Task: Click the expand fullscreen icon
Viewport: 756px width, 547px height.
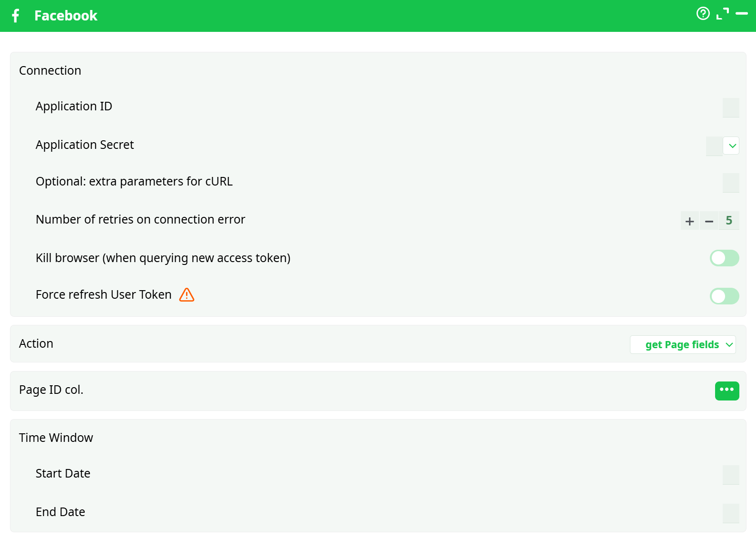Action: [722, 14]
